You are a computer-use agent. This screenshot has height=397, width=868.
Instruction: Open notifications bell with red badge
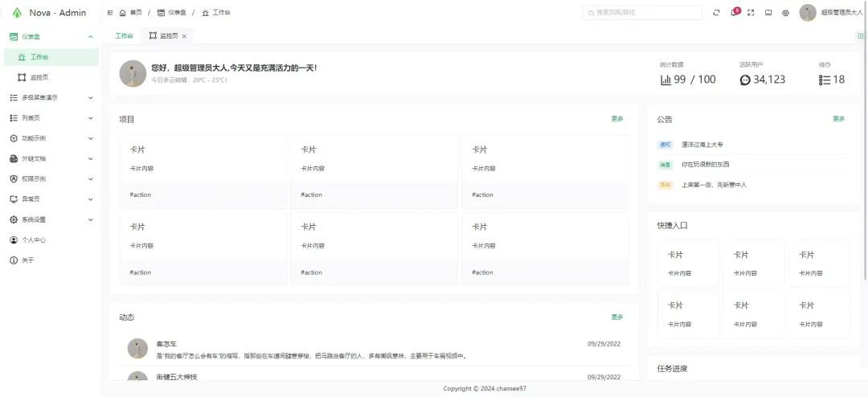pos(735,12)
